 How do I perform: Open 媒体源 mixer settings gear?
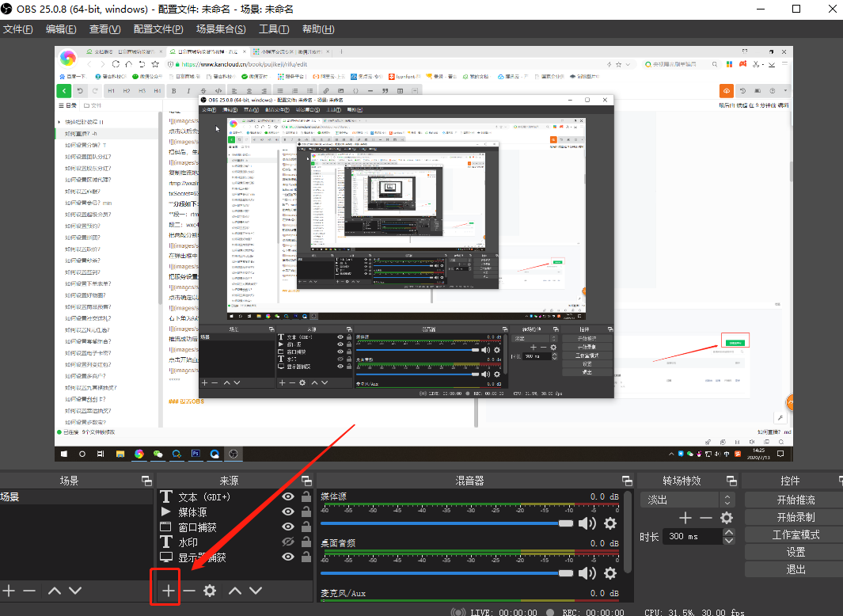610,523
